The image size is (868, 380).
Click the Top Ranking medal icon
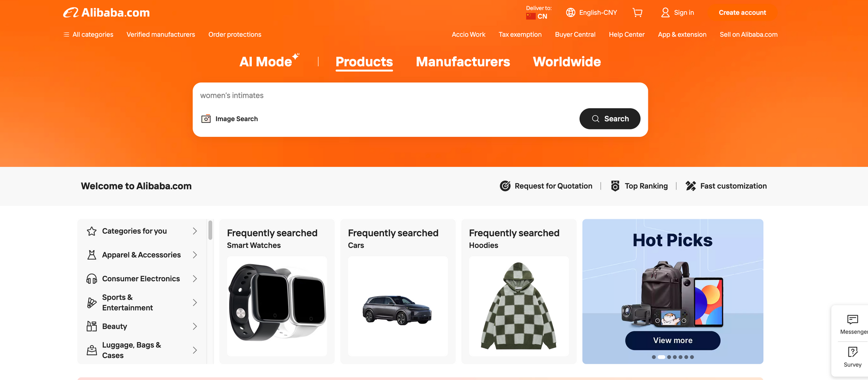pos(615,186)
